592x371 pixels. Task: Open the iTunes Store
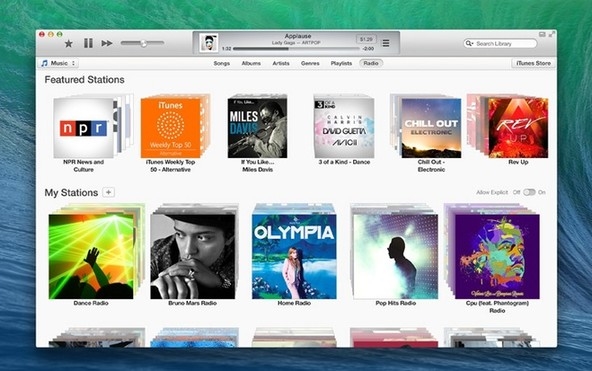[533, 63]
